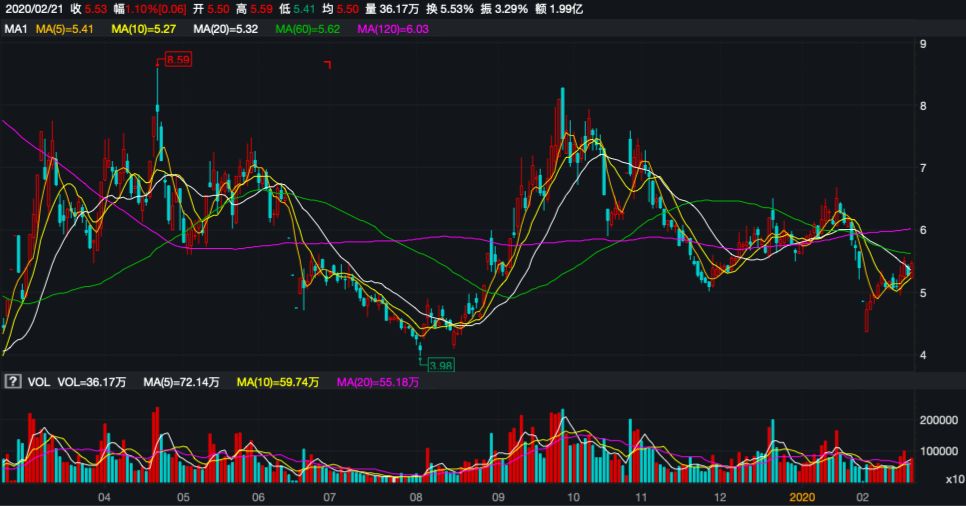Click the 200000 volume axis label
The image size is (966, 506).
click(x=938, y=422)
